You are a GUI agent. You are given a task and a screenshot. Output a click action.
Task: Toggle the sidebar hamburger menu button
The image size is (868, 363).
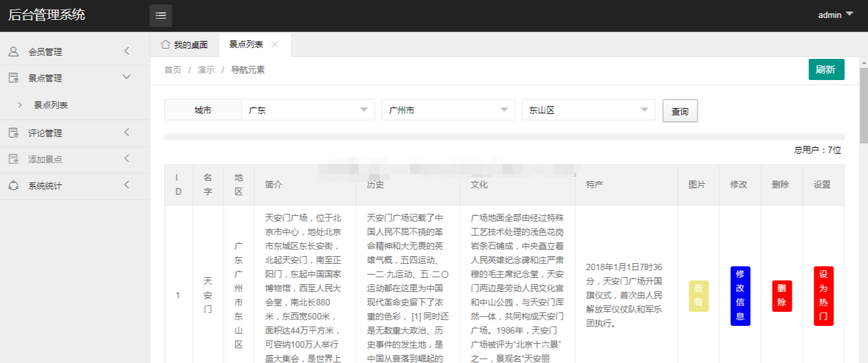click(161, 15)
